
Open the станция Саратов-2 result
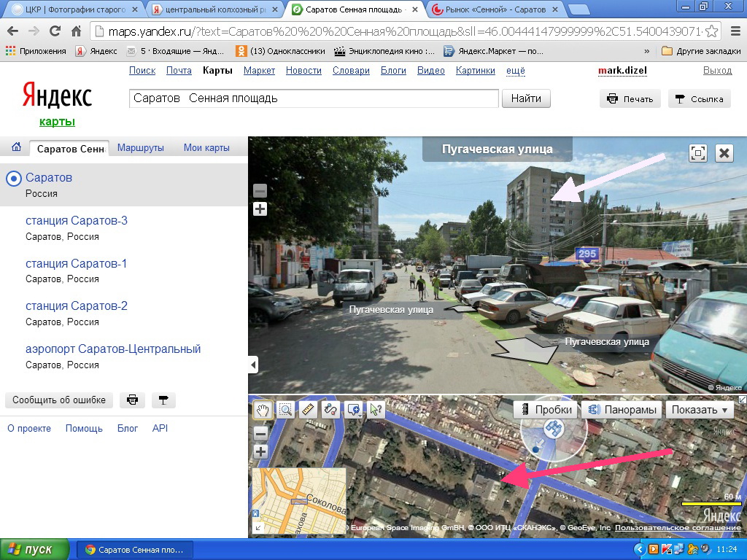[77, 306]
